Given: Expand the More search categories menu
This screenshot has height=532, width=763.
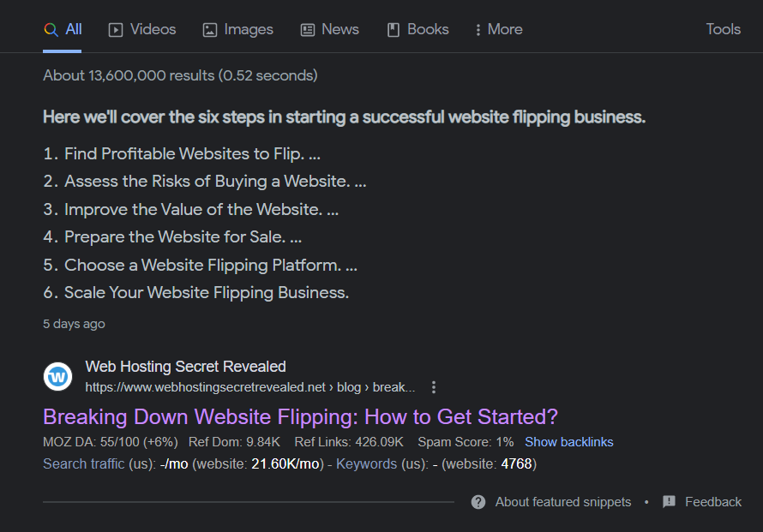Looking at the screenshot, I should point(499,30).
